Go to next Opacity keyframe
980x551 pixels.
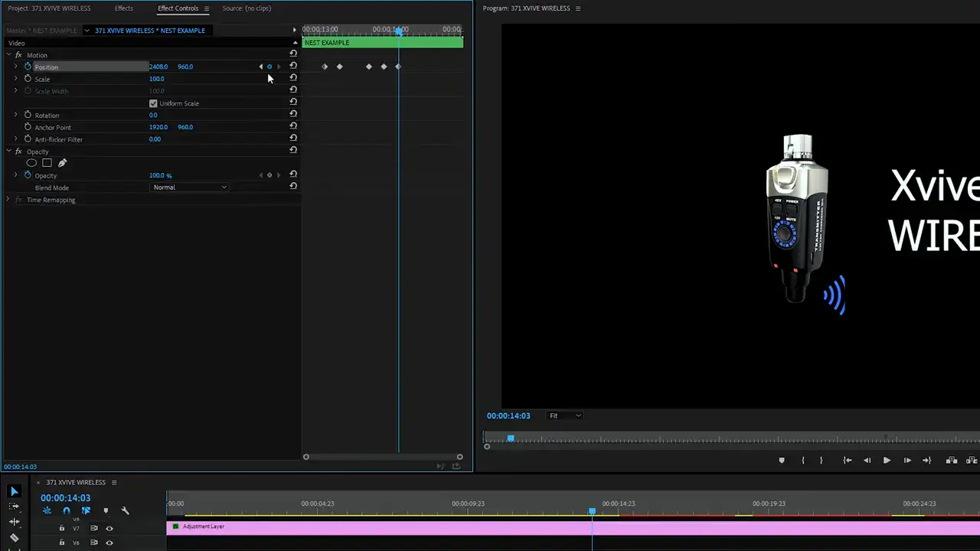tap(279, 175)
